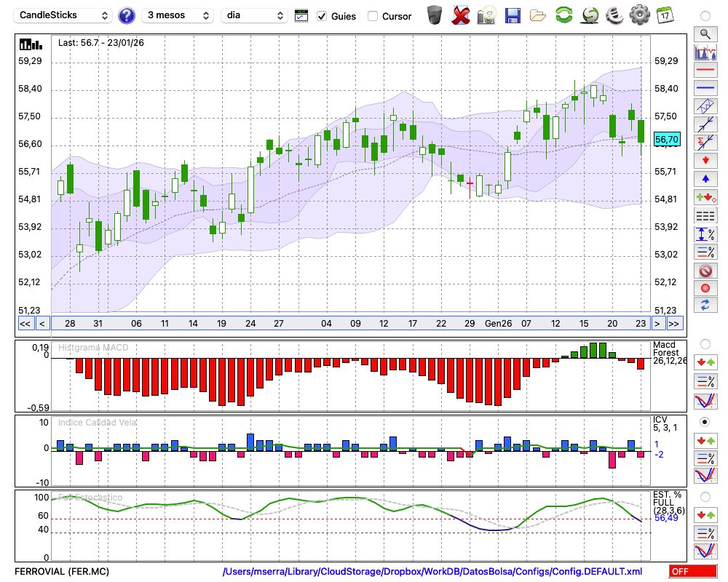Click the red prohibition sign tool

(x=705, y=271)
